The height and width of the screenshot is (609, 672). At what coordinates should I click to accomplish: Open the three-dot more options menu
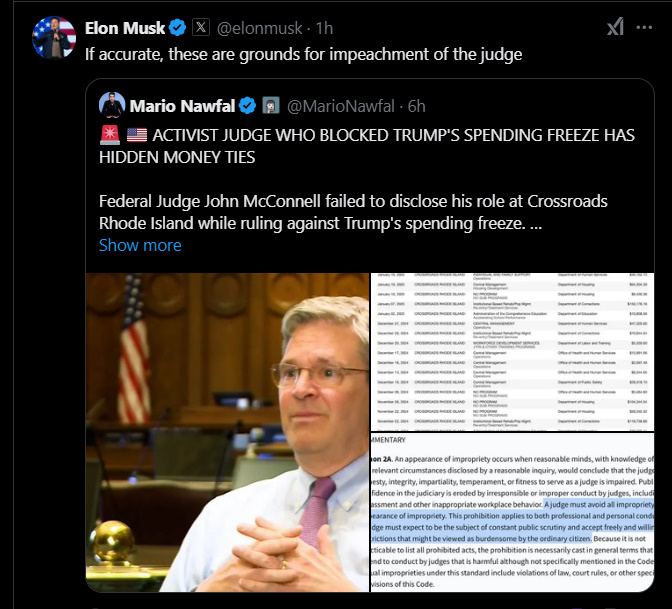click(644, 27)
